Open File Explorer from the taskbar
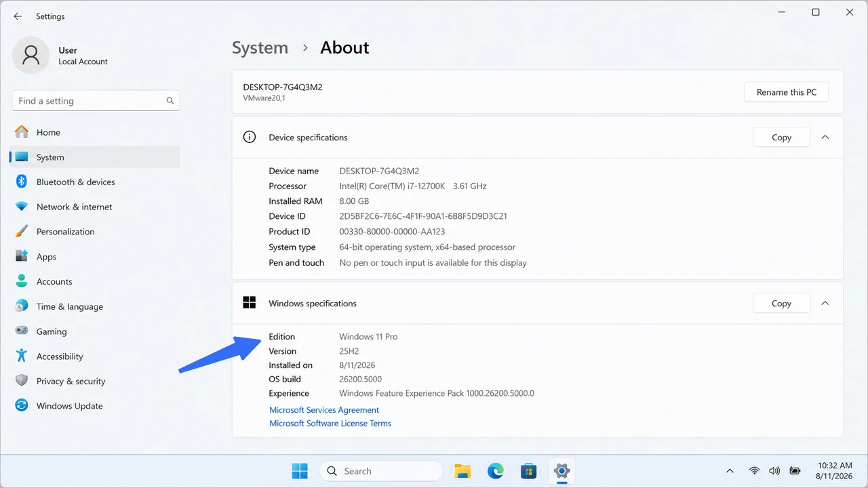The height and width of the screenshot is (488, 868). tap(462, 471)
